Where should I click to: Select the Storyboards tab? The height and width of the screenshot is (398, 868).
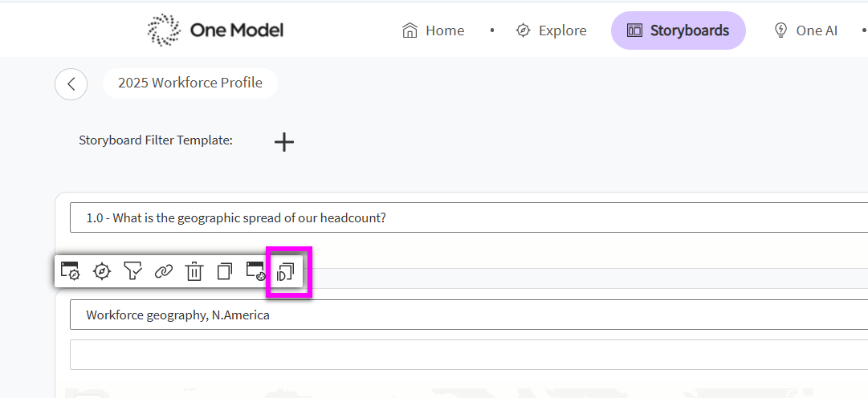click(679, 30)
